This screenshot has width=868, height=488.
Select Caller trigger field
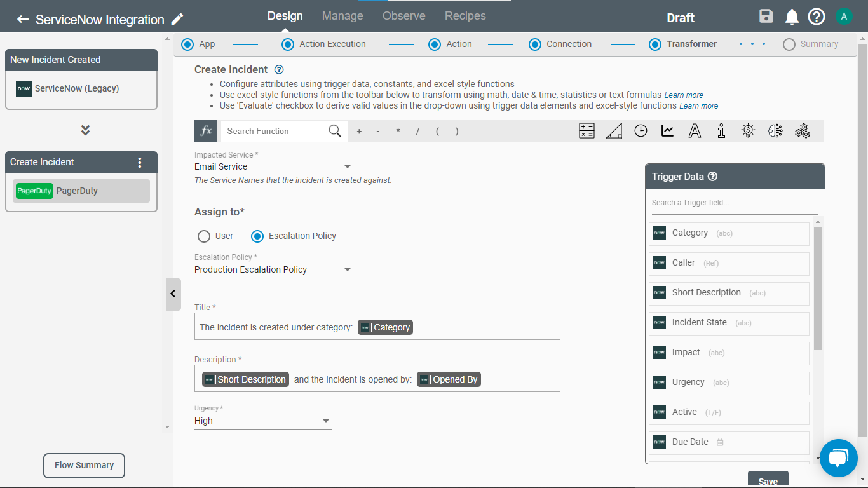[729, 264]
